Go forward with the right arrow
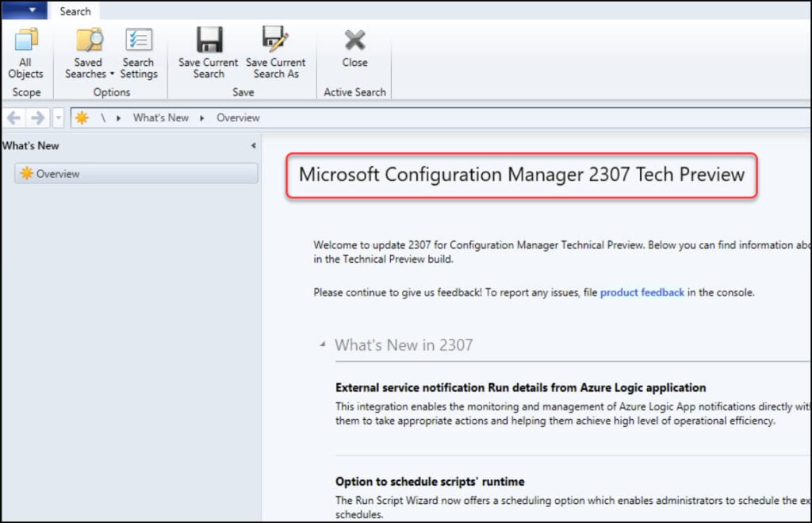The image size is (812, 523). point(38,118)
